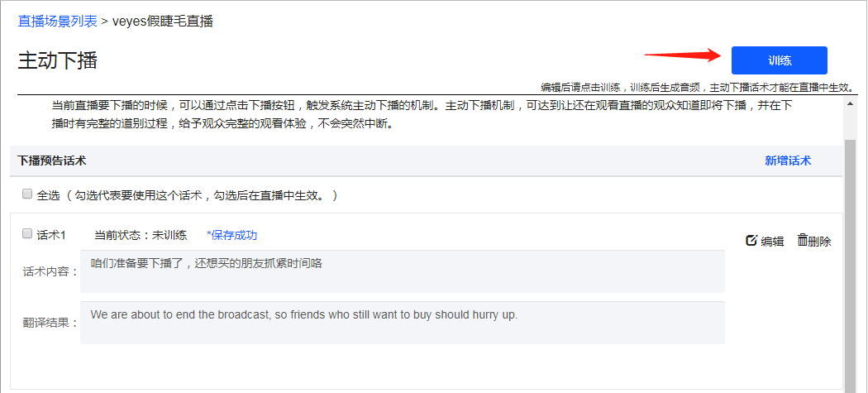Click the 编辑后请点击训练 hint text under the button
Viewport: 868px width, 393px height.
click(698, 88)
